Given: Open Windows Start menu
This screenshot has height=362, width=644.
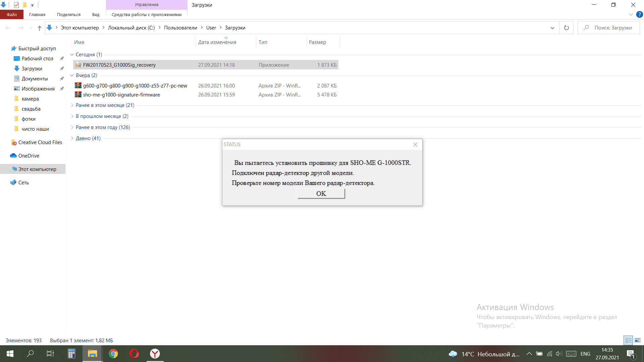Looking at the screenshot, I should 10,354.
